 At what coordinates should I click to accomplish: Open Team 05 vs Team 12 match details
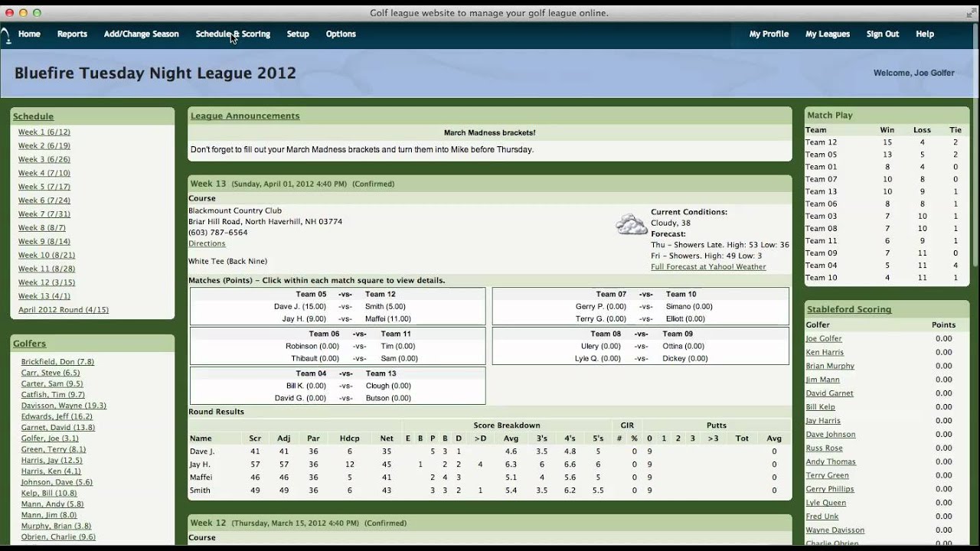coord(337,306)
